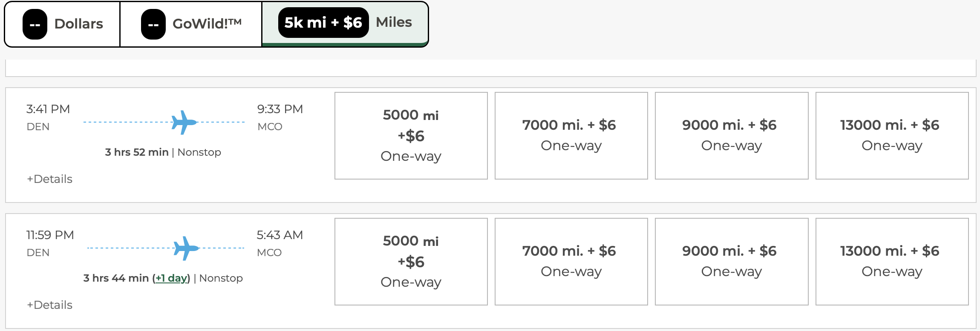Click the Dollars tab's black price badge
This screenshot has width=980, height=331.
coord(35,24)
